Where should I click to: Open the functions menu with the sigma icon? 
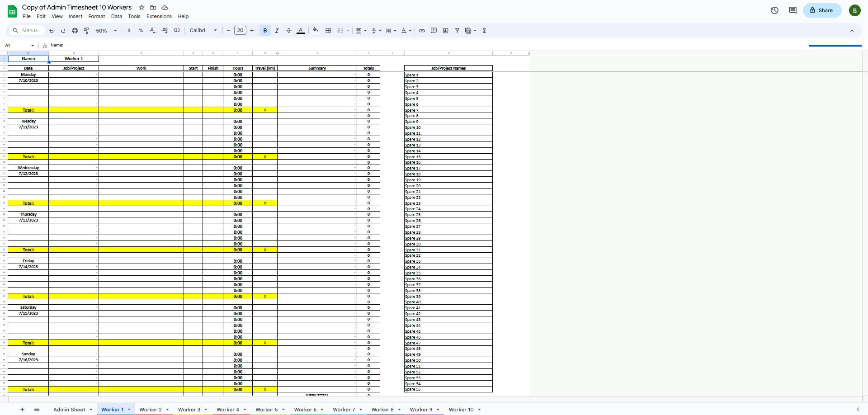point(484,30)
